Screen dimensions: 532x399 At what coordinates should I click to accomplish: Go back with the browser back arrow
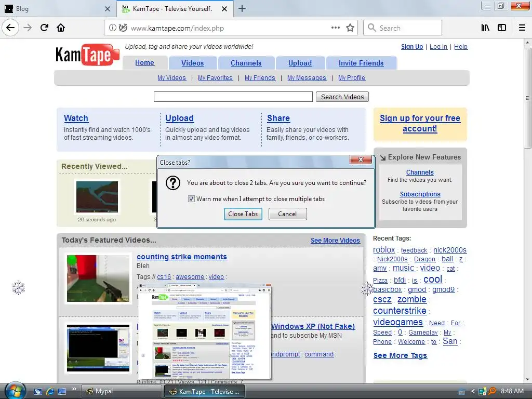(x=10, y=28)
